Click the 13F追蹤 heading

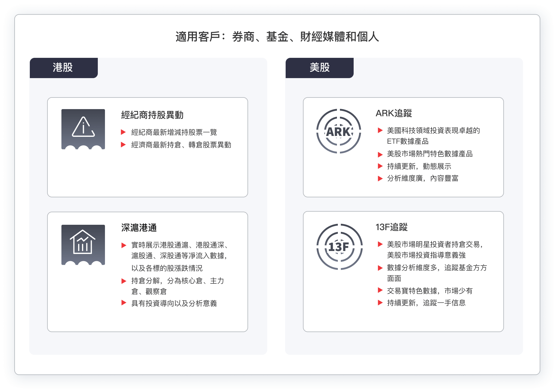tap(392, 227)
